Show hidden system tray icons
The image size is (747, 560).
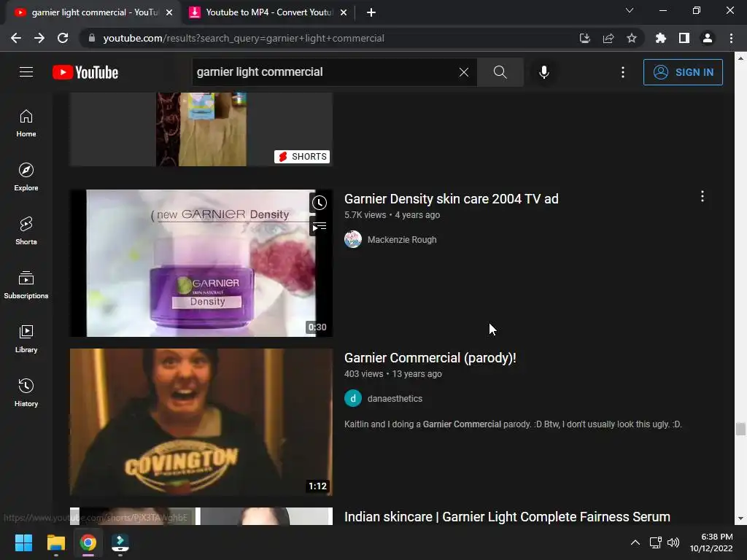[x=635, y=542]
